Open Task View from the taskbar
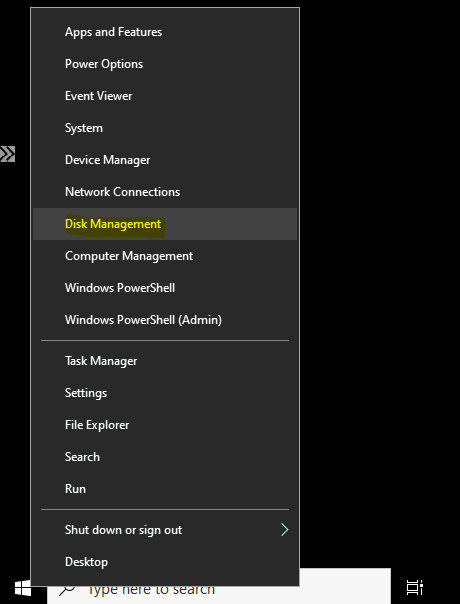Viewport: 460px width, 604px height. 415,587
